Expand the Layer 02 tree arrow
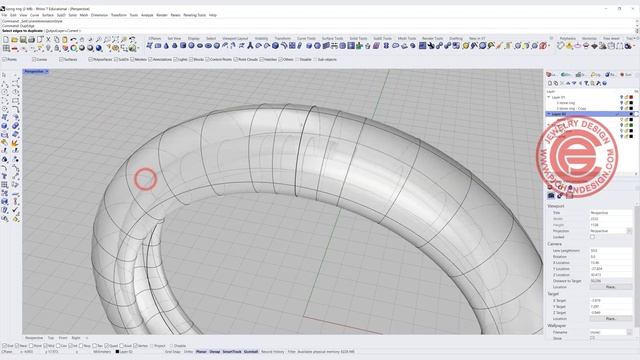The width and height of the screenshot is (640, 360). click(549, 114)
